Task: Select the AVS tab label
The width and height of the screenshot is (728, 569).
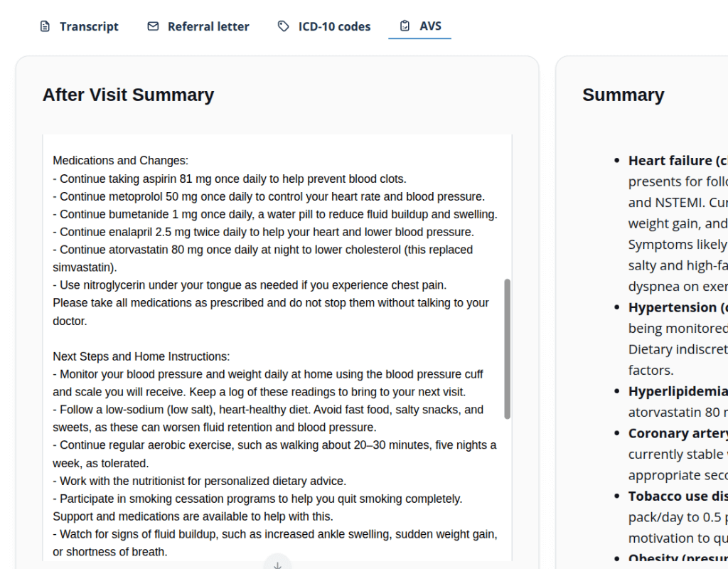Action: [430, 26]
